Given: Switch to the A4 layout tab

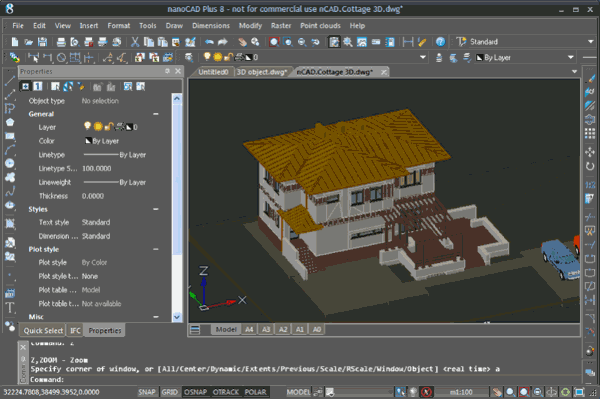Looking at the screenshot, I should click(x=249, y=329).
